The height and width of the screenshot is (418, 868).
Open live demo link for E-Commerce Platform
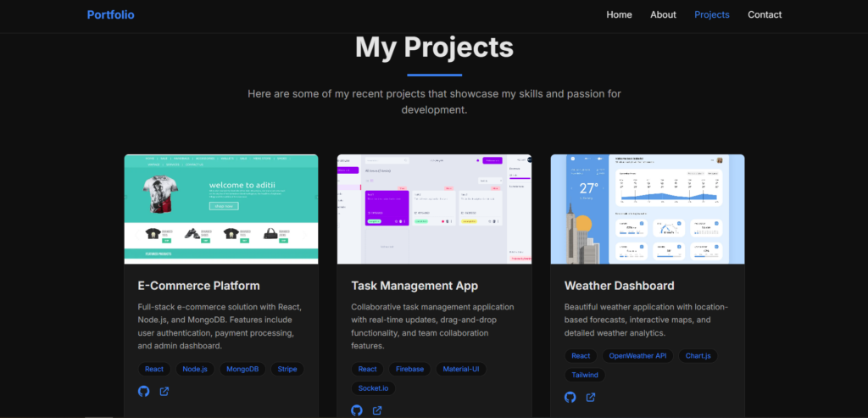pyautogui.click(x=164, y=392)
